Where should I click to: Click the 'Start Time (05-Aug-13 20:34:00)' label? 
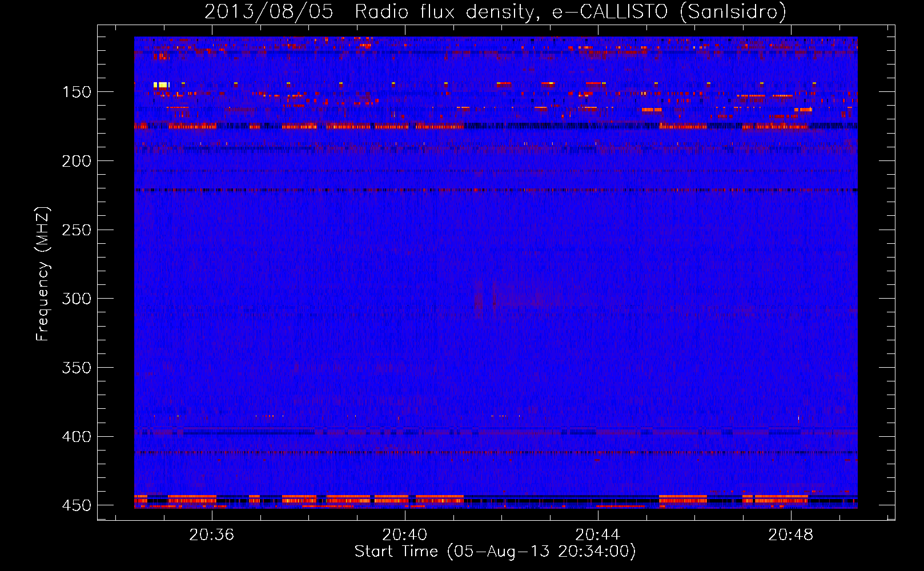(495, 552)
